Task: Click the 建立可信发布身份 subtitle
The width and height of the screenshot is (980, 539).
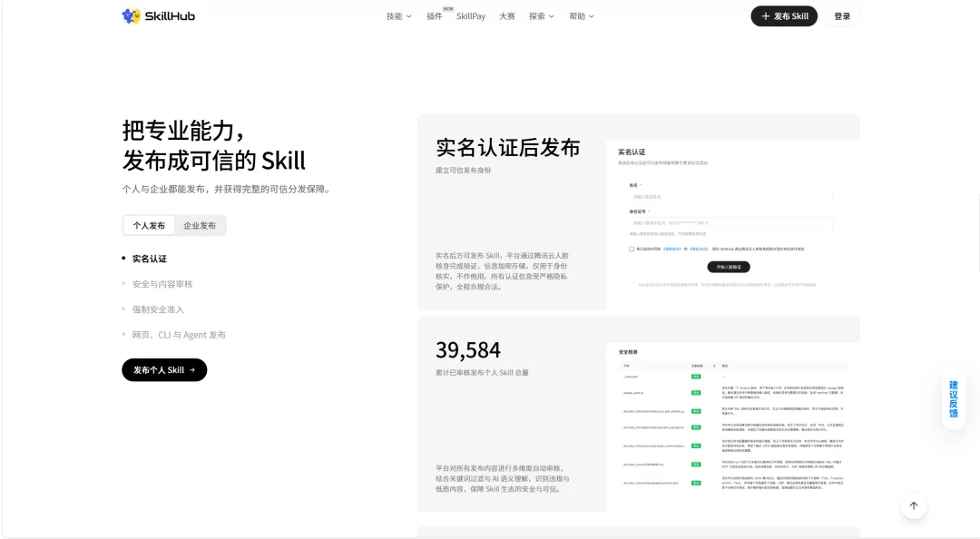Action: [463, 170]
